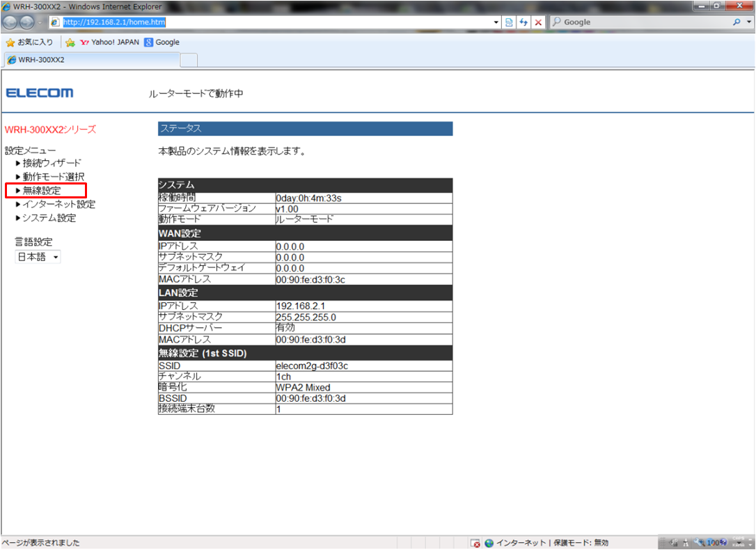Viewport: 756px width, 550px height.
Task: Click the subnet mask 255.255.255.0 cell
Action: 363,317
